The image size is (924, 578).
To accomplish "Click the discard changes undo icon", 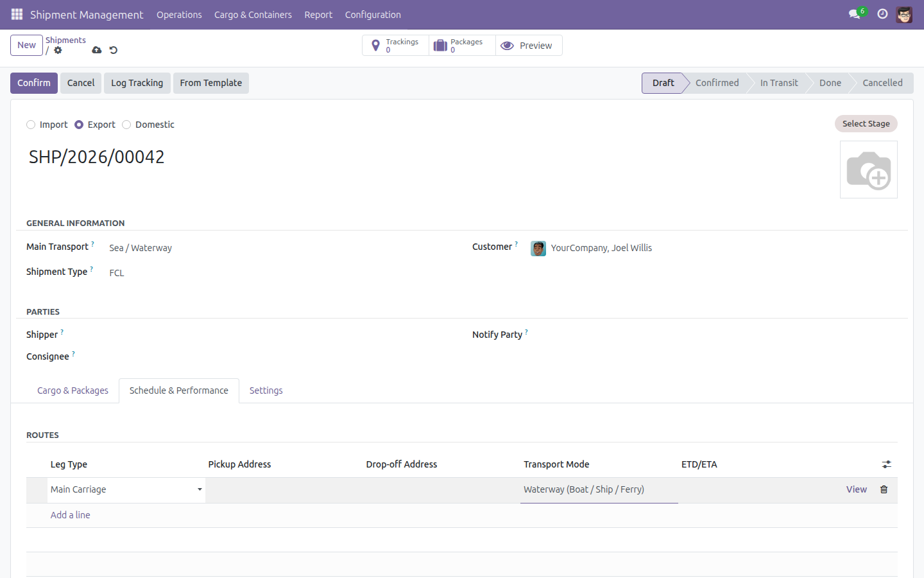I will (x=114, y=50).
